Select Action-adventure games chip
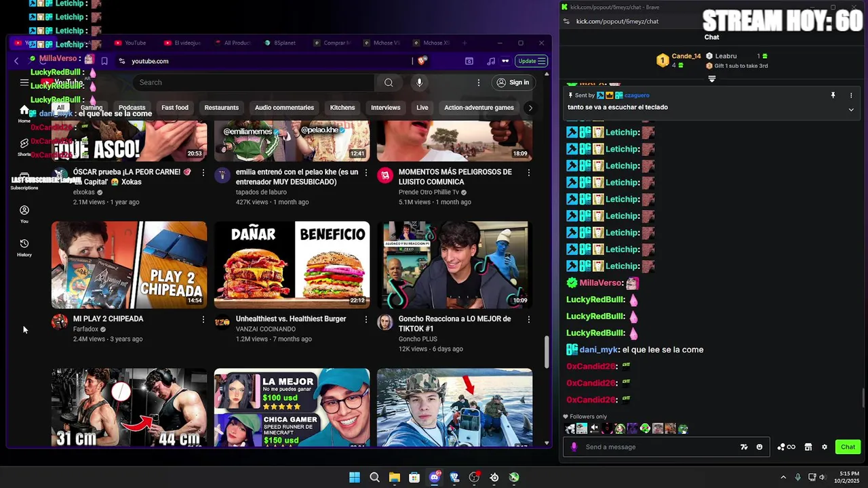This screenshot has width=868, height=488. point(479,108)
